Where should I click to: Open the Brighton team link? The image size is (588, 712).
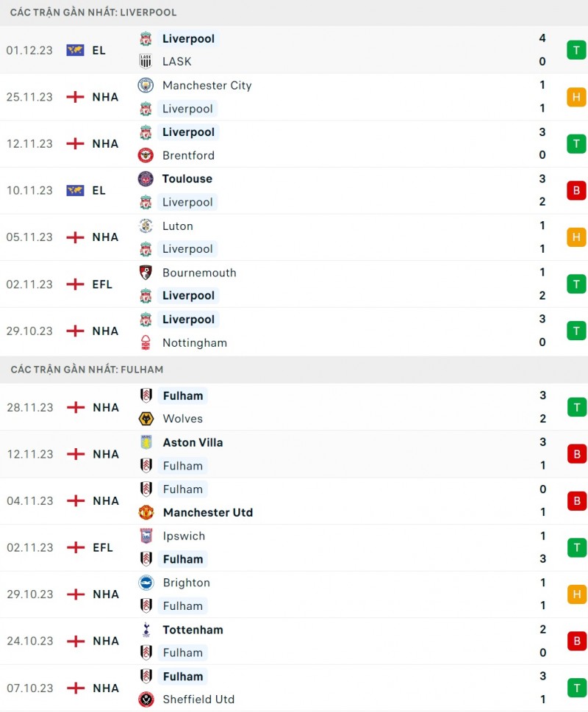tap(186, 583)
